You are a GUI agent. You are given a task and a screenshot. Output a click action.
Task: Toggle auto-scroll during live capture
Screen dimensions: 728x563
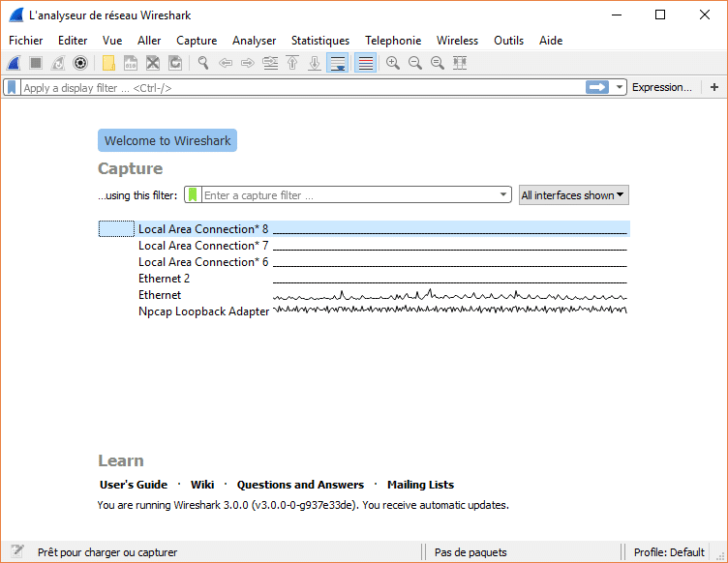tap(338, 63)
